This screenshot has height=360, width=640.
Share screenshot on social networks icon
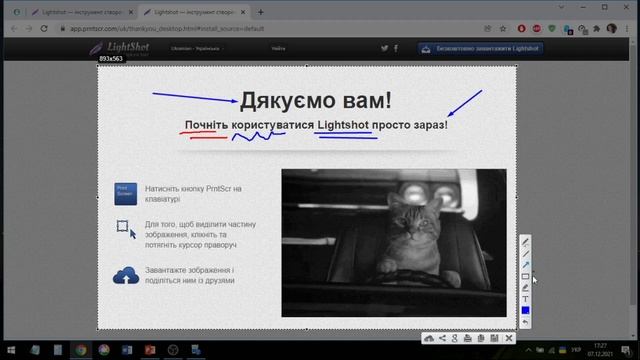click(442, 338)
